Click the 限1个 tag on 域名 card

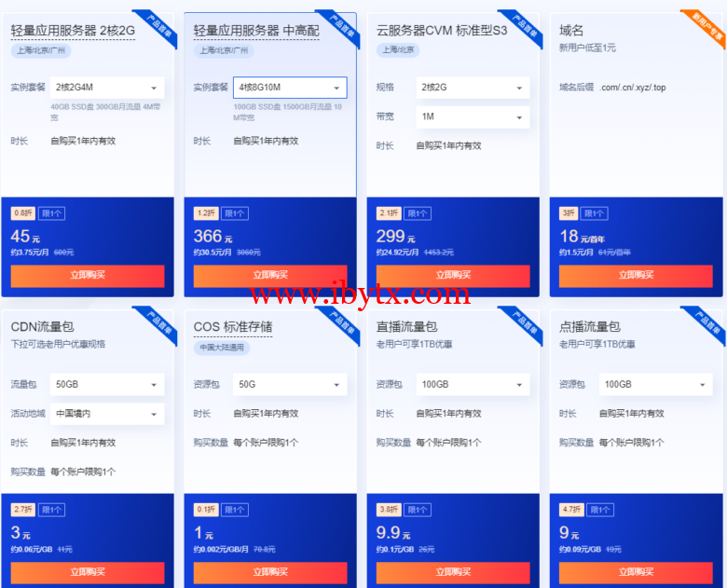point(594,213)
